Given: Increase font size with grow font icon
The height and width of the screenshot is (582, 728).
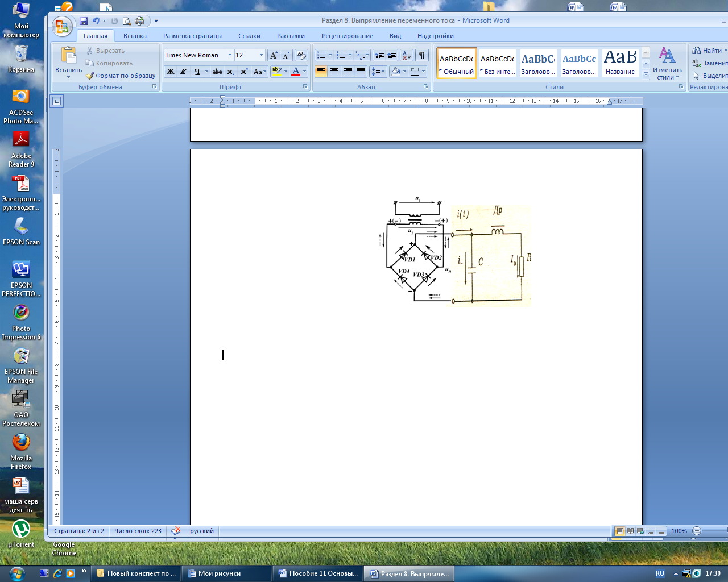Looking at the screenshot, I should pos(274,55).
